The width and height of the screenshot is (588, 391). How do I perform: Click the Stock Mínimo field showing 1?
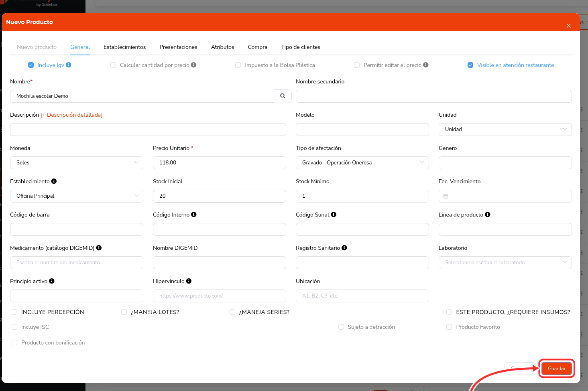pyautogui.click(x=362, y=196)
